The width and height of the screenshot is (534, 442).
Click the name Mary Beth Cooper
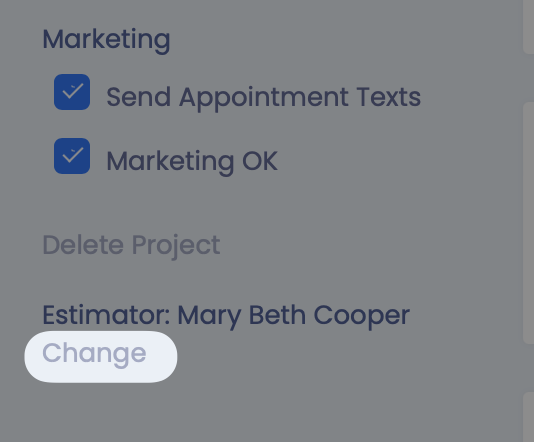click(294, 316)
